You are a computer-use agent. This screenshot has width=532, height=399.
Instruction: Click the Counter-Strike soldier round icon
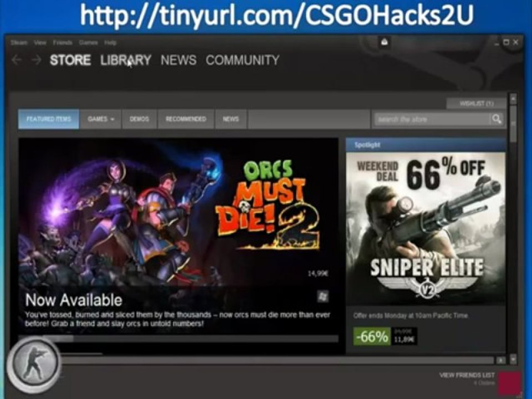coord(34,365)
